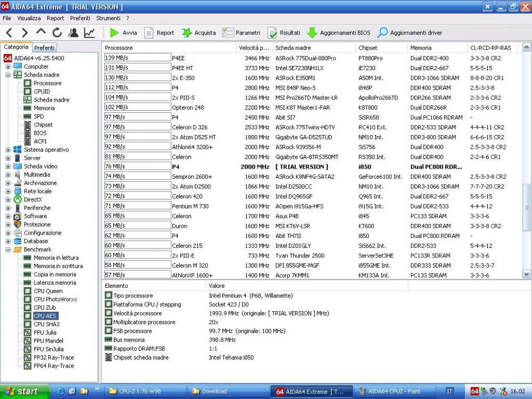
Task: Select FPU Julia benchmark
Action: [45, 332]
